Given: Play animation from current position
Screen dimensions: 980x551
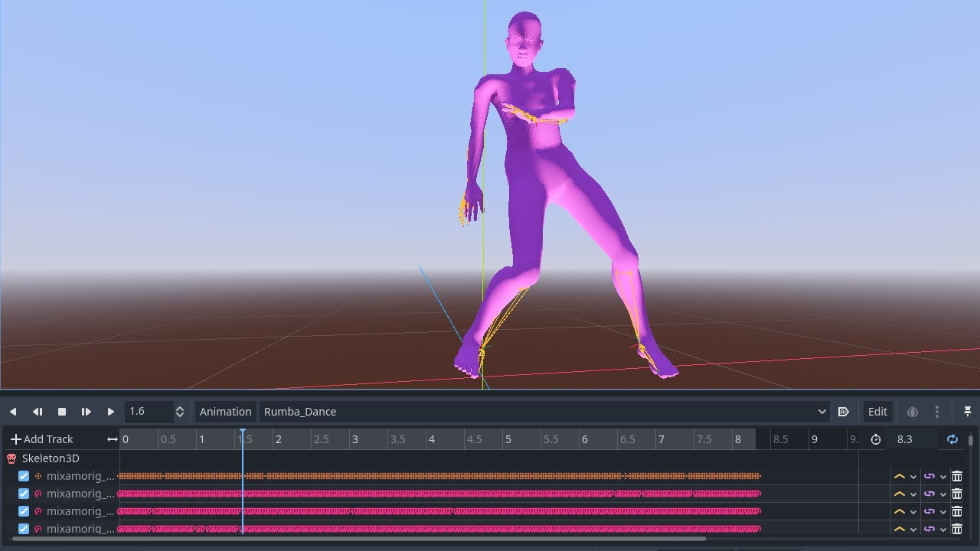Looking at the screenshot, I should tap(111, 412).
